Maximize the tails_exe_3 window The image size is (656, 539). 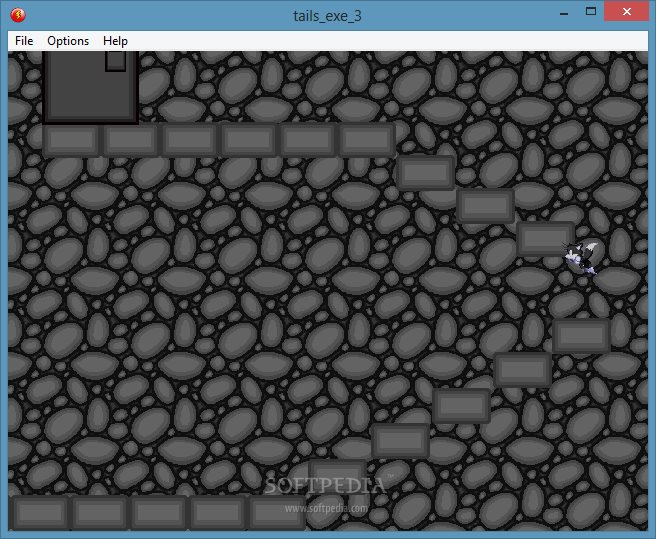pyautogui.click(x=591, y=12)
